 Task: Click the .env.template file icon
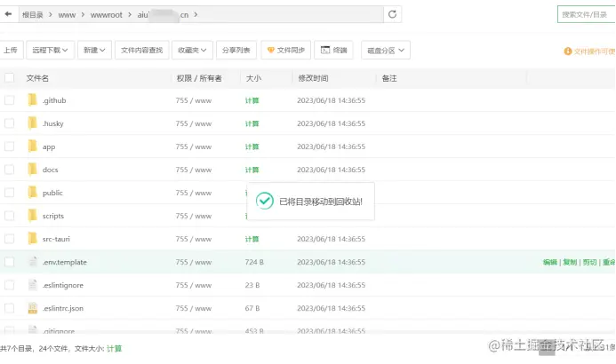[x=33, y=262]
